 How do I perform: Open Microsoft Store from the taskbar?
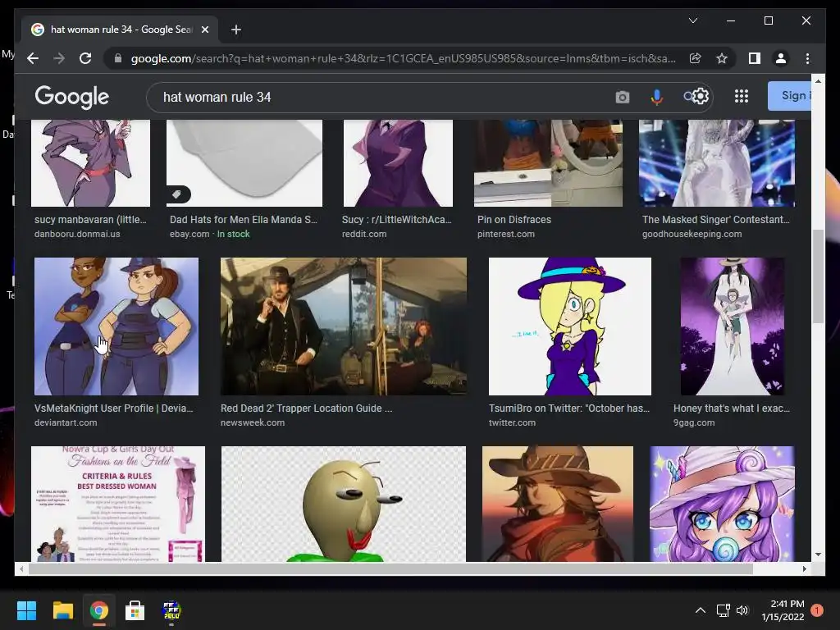point(135,610)
